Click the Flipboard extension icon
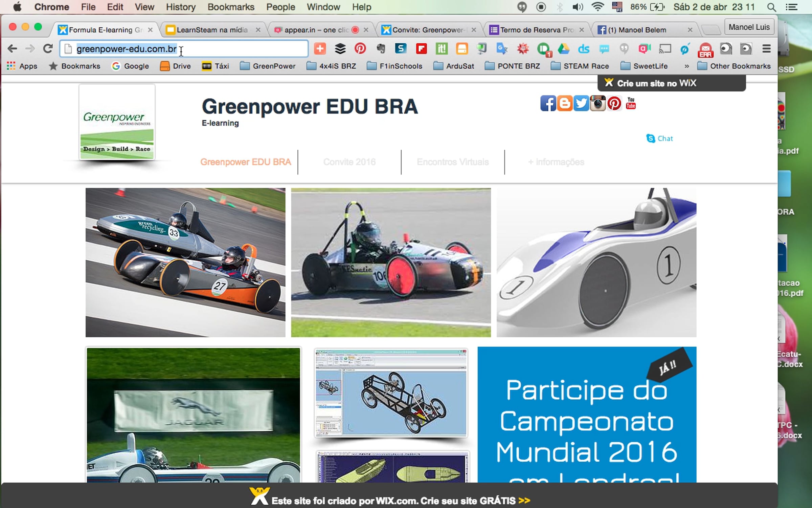Image resolution: width=812 pixels, height=508 pixels. [x=421, y=49]
